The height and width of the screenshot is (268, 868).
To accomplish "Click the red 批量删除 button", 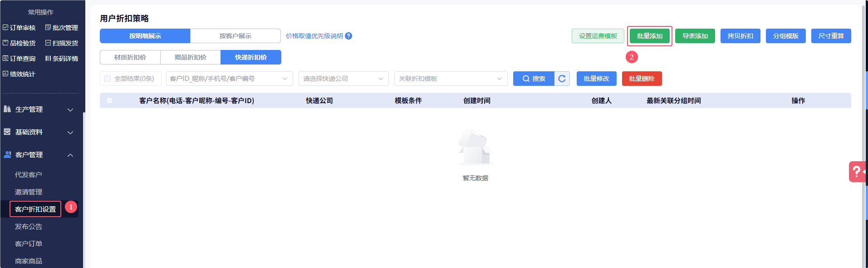I will pos(642,79).
